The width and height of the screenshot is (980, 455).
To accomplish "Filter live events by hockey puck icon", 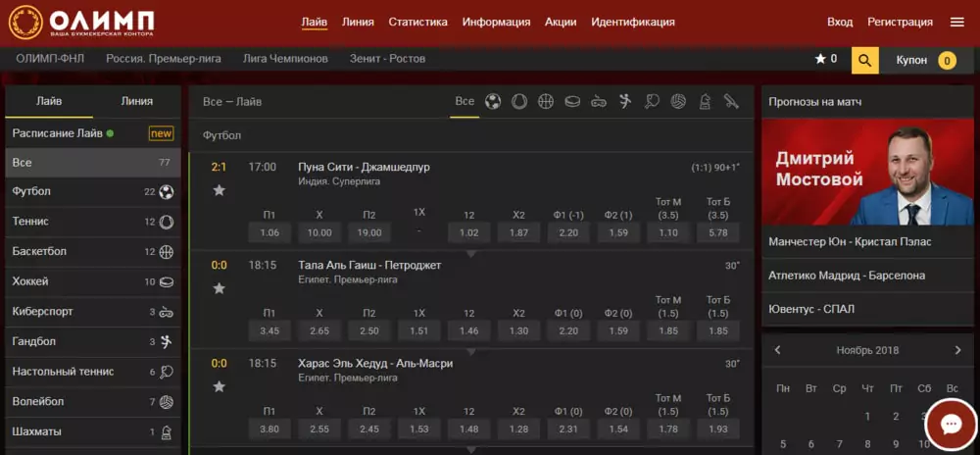I will pos(572,101).
